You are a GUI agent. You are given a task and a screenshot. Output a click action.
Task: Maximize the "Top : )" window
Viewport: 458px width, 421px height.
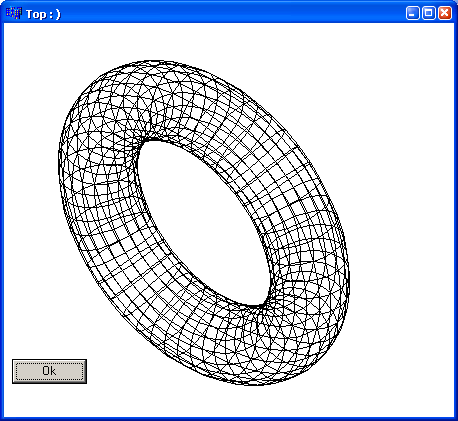(x=429, y=13)
